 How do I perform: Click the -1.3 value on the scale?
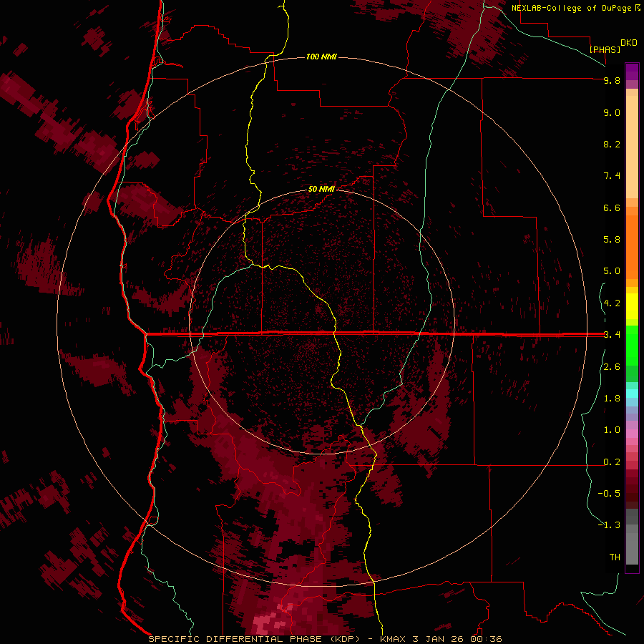(x=609, y=525)
